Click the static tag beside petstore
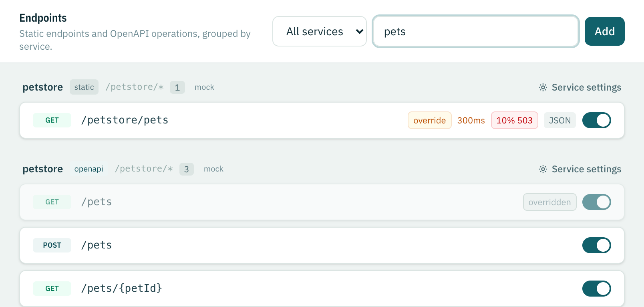 click(84, 87)
